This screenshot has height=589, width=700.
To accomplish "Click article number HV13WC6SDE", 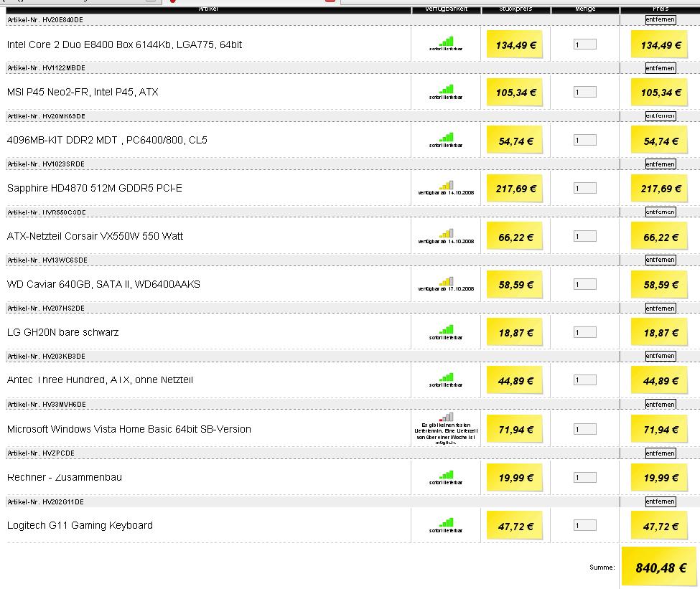I will [x=65, y=260].
